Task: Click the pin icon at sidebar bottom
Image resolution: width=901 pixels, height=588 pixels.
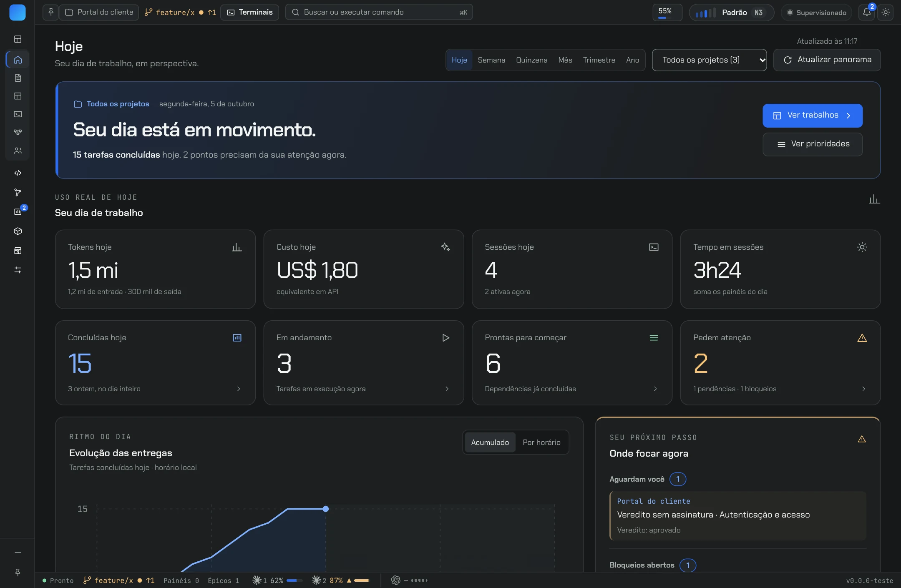Action: 18,572
